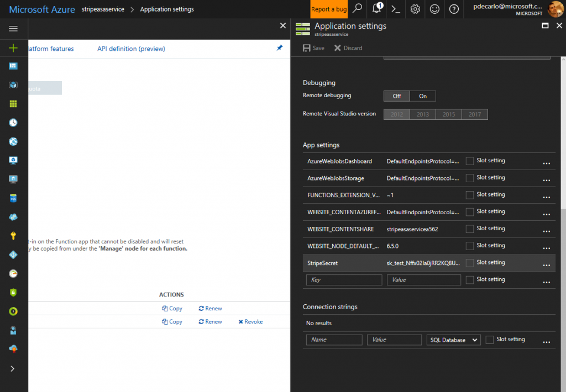This screenshot has width=566, height=392.
Task: Click the Save disk icon button
Action: click(313, 48)
